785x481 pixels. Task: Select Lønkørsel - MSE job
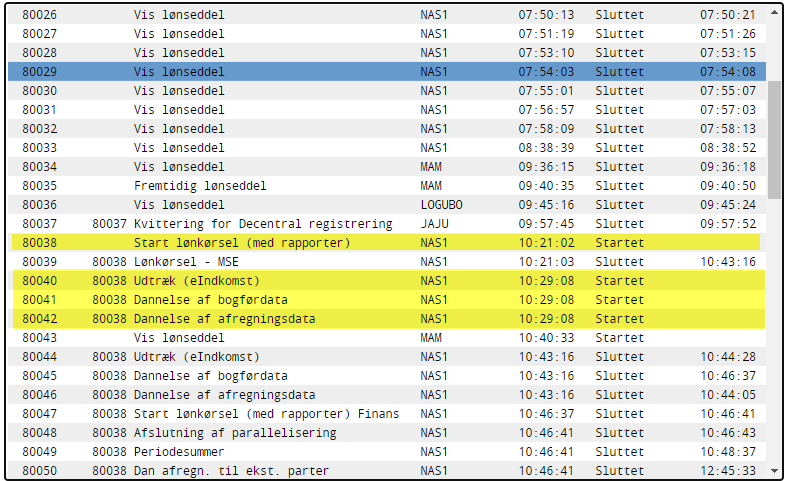[x=386, y=262]
